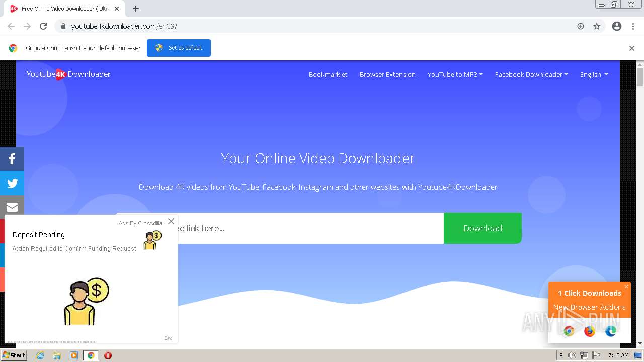Go back using browser back arrow
The image size is (644, 362).
tap(11, 26)
